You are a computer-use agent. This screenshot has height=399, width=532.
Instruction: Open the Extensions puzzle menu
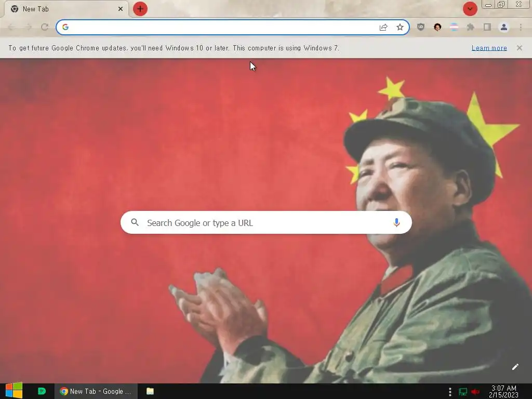tap(471, 27)
